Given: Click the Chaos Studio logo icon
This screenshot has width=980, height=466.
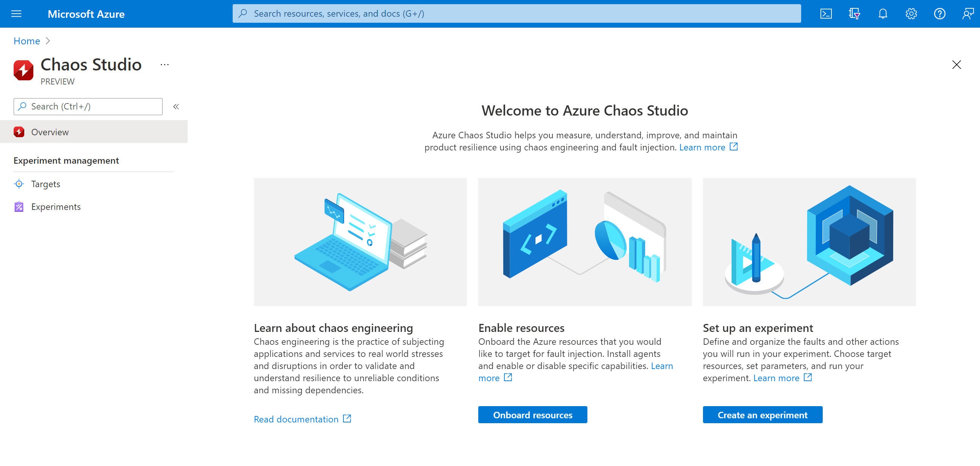Looking at the screenshot, I should pyautogui.click(x=23, y=70).
